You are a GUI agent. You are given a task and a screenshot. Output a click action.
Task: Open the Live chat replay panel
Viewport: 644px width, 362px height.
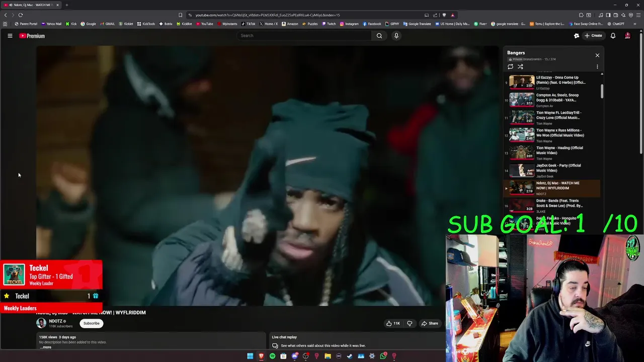[x=357, y=341]
